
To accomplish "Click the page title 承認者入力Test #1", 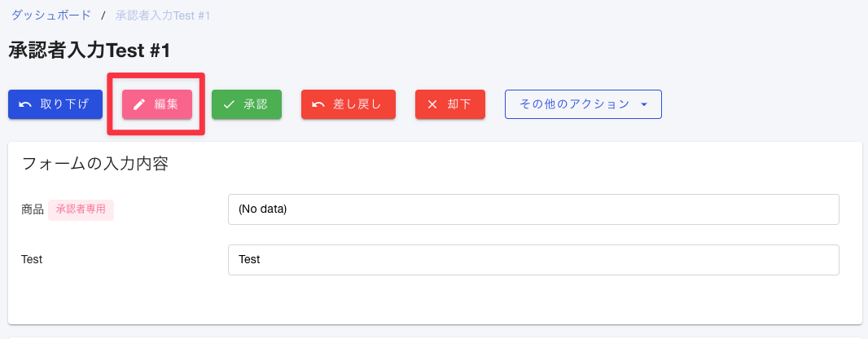I will pyautogui.click(x=89, y=51).
